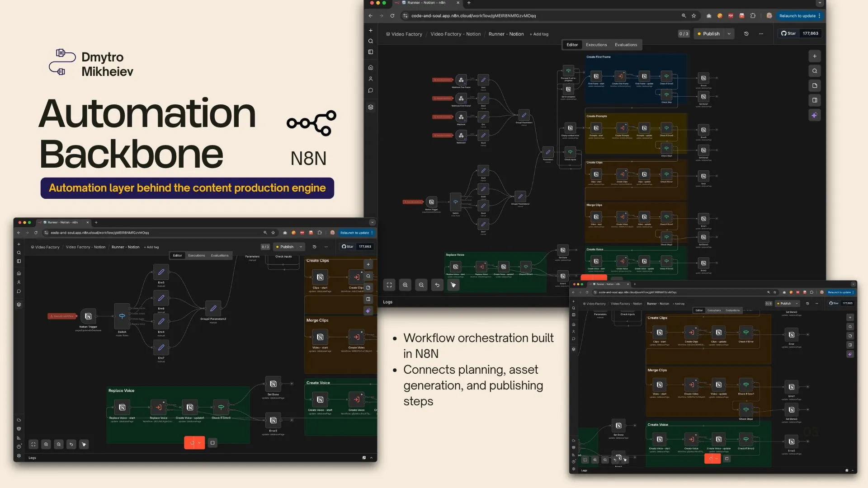Screen dimensions: 868x488
Task: Select Group2 Parameters2 node in bottom-left window
Action: click(213, 309)
